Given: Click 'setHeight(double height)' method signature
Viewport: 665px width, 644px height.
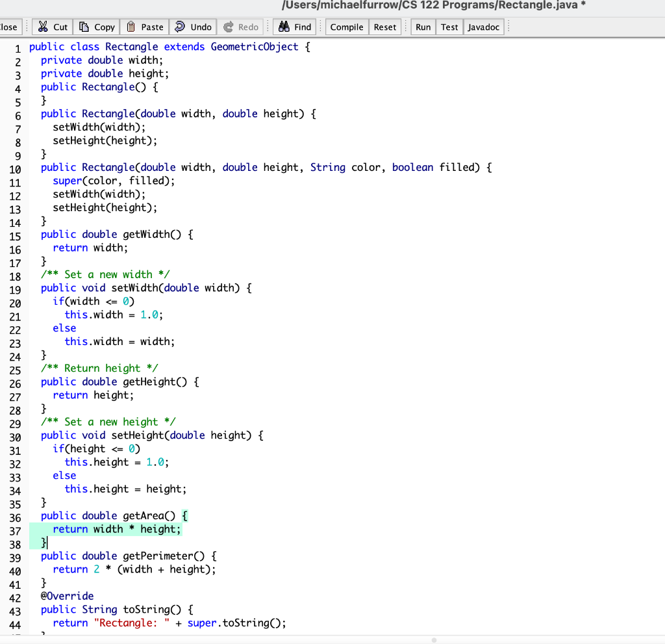Looking at the screenshot, I should pyautogui.click(x=181, y=435).
